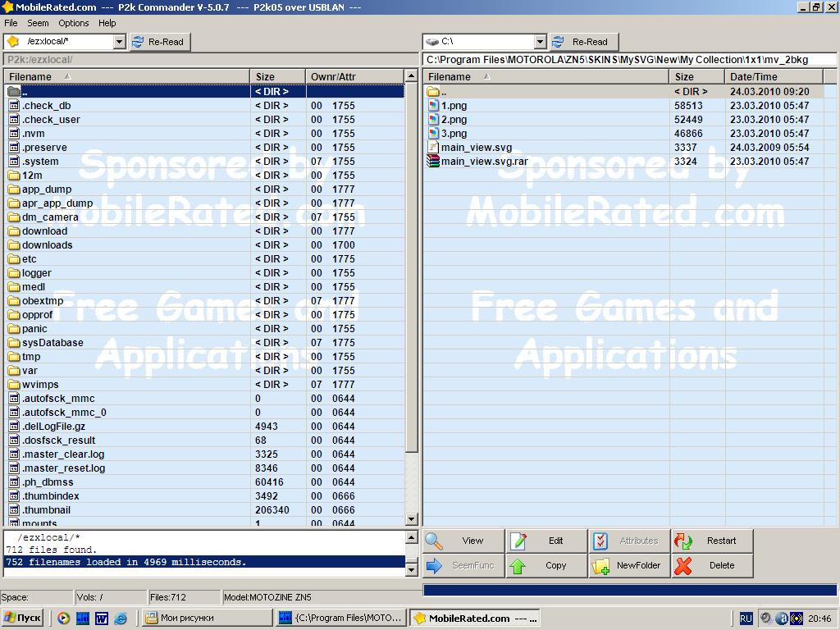Click the Restart arrows icon
Image resolution: width=840 pixels, height=630 pixels.
pos(683,541)
